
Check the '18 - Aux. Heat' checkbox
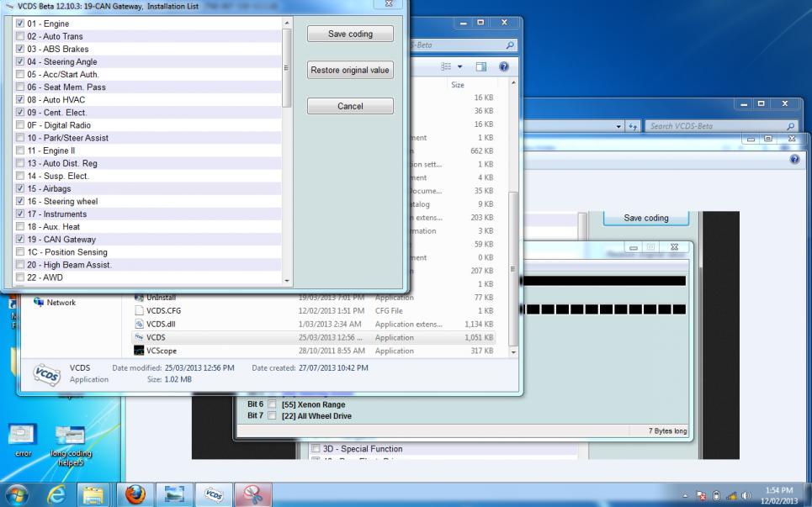(x=20, y=227)
